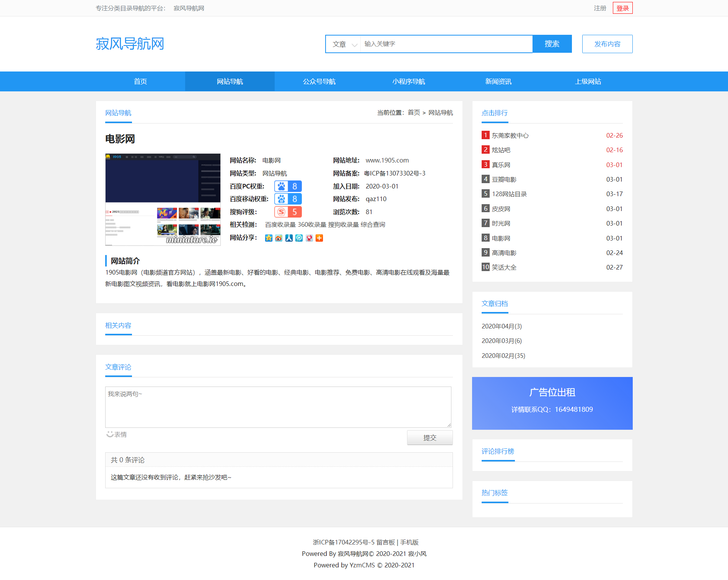Screen dimensions: 728x580
Task: Open the 网站导航 nav tab
Action: (x=230, y=81)
